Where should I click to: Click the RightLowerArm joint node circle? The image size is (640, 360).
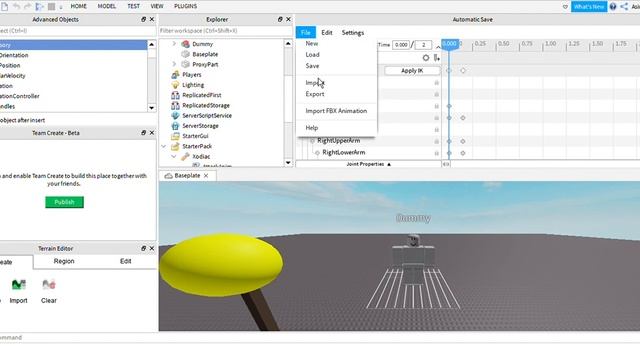pos(317,153)
